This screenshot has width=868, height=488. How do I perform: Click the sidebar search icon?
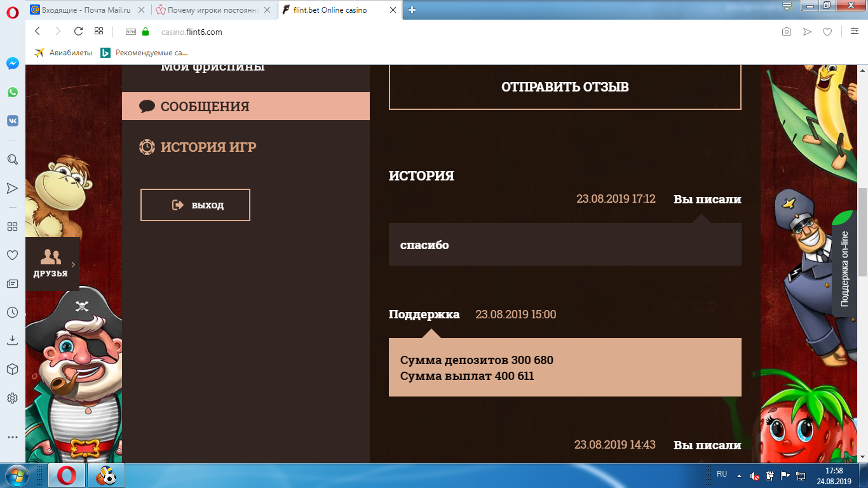12,159
